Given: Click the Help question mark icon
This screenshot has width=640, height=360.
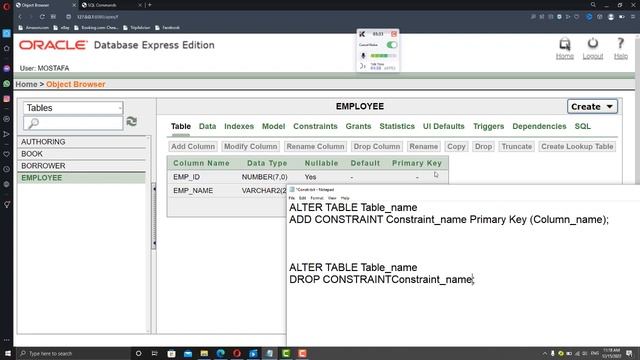Looking at the screenshot, I should coord(620,43).
